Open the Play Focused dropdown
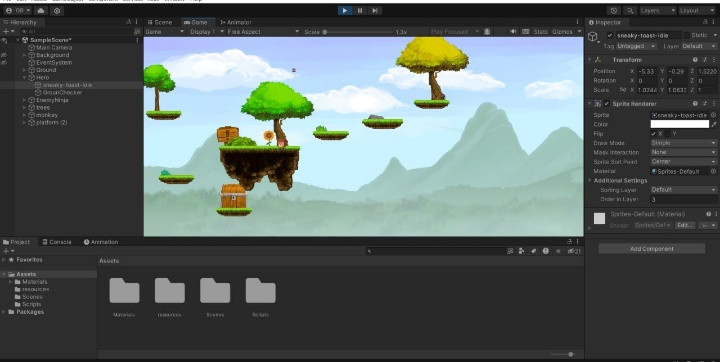This screenshot has width=720, height=362. (x=454, y=32)
